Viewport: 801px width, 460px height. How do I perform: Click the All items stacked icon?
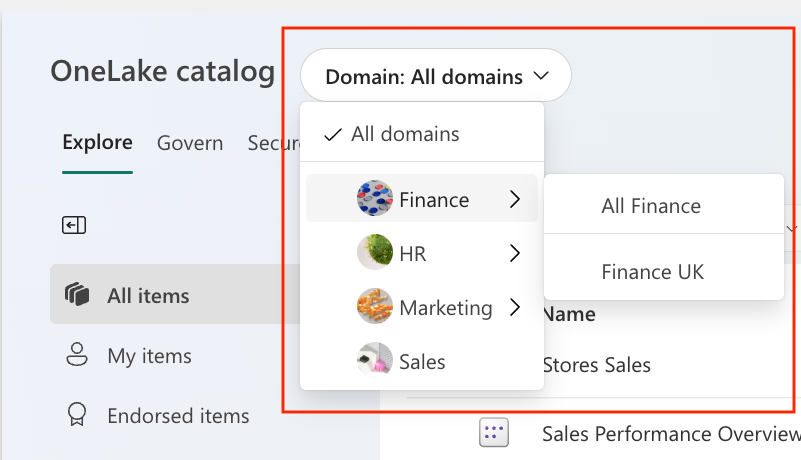coord(76,295)
